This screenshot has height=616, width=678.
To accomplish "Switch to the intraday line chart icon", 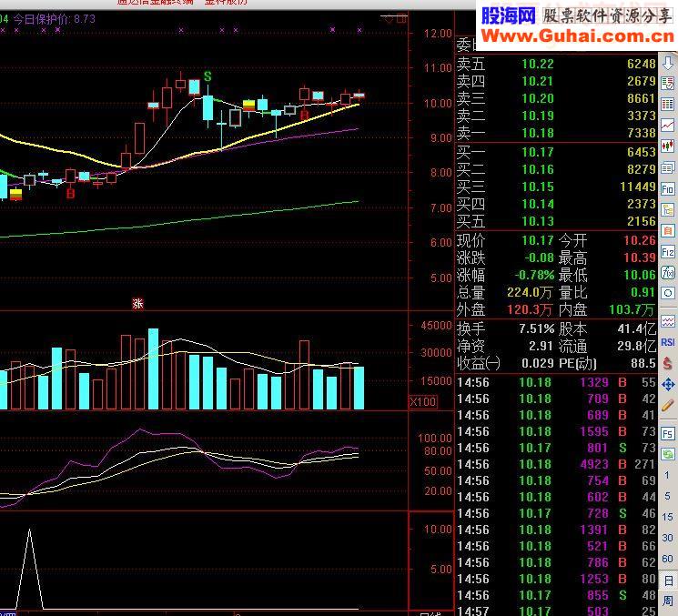I will [x=668, y=125].
